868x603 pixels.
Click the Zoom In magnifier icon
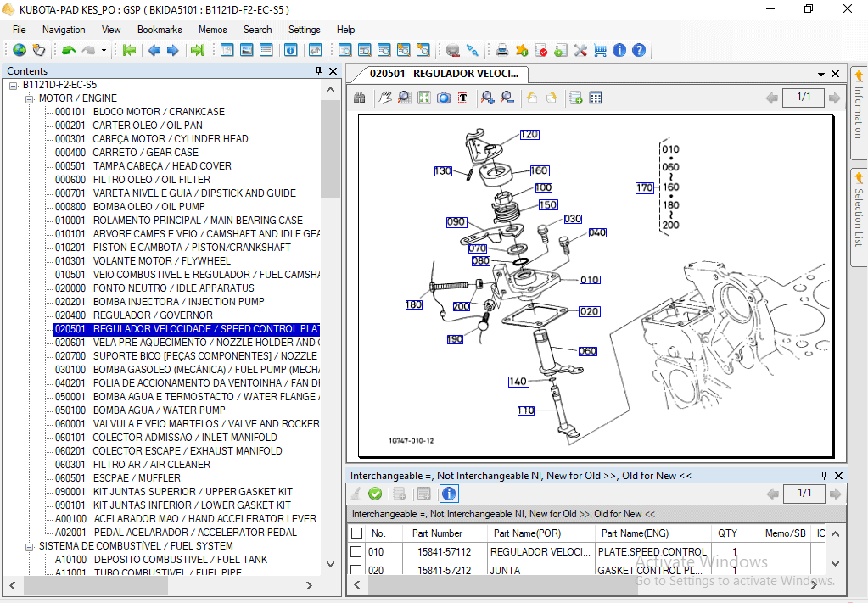(486, 98)
